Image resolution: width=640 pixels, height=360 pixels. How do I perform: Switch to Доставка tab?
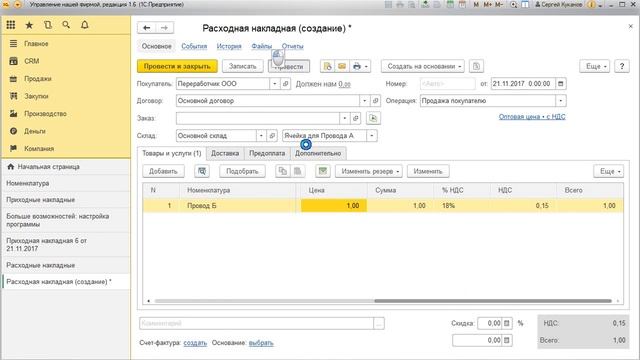[225, 153]
